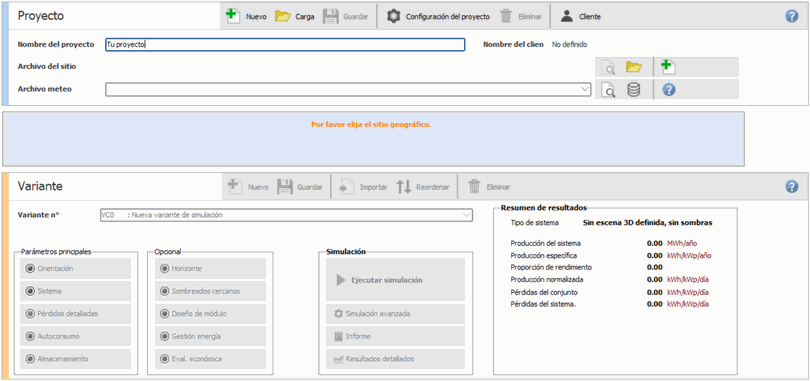Click 'Sin escena 3D definida, sin sombras' text
Image resolution: width=810 pixels, height=381 pixels.
click(x=648, y=223)
